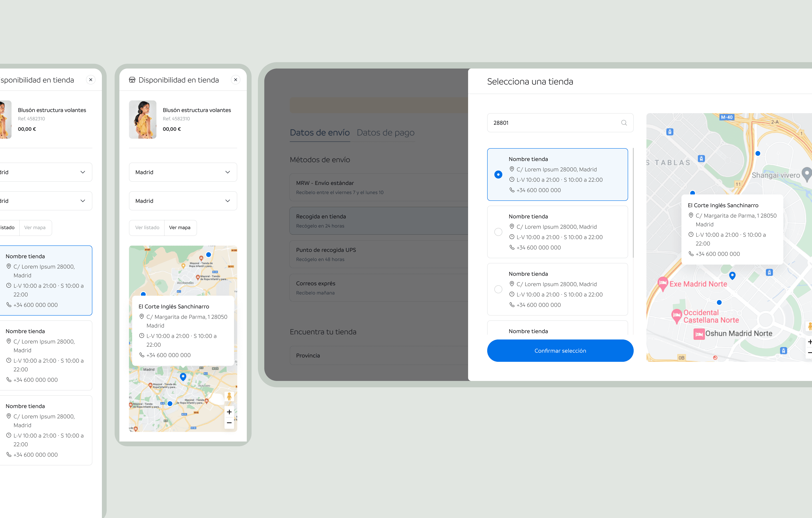Switch to the Ver listado tab
Viewport: 812px width, 518px height.
[147, 228]
